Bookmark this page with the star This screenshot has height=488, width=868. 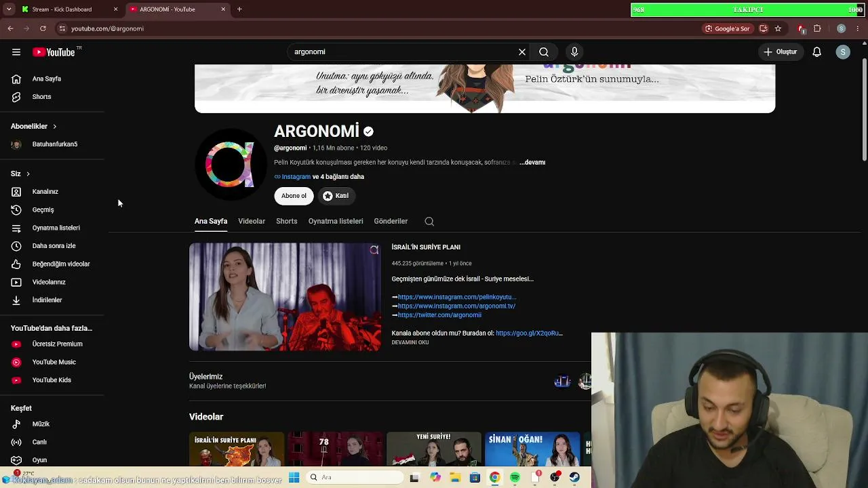pos(778,28)
